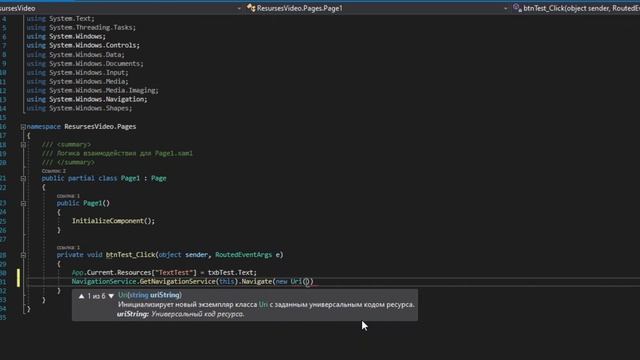
Task: Open the ResursesVideo project dropdown
Action: (239, 8)
